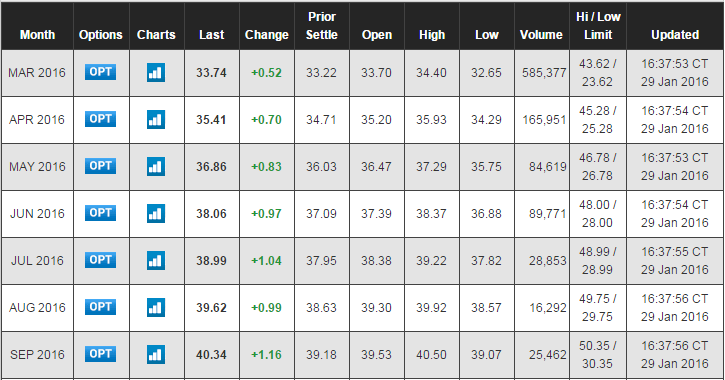Screen dimensions: 725x380
Task: Click the Prior Settle column header
Action: coord(322,26)
